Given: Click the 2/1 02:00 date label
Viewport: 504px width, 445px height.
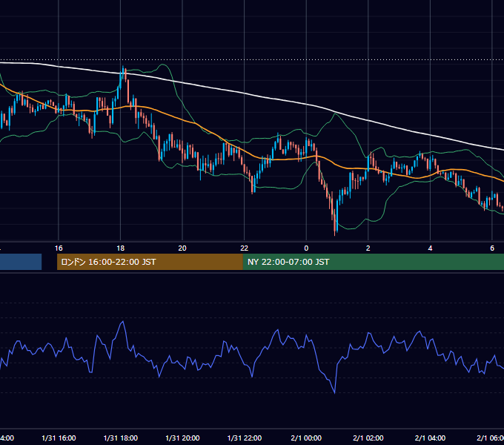Looking at the screenshot, I should 368,438.
